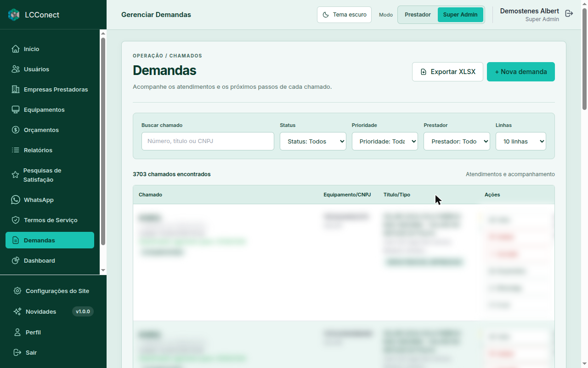Screen dimensions: 588x368
Task: Click the Novidades sparkle icon
Action: coord(17,311)
